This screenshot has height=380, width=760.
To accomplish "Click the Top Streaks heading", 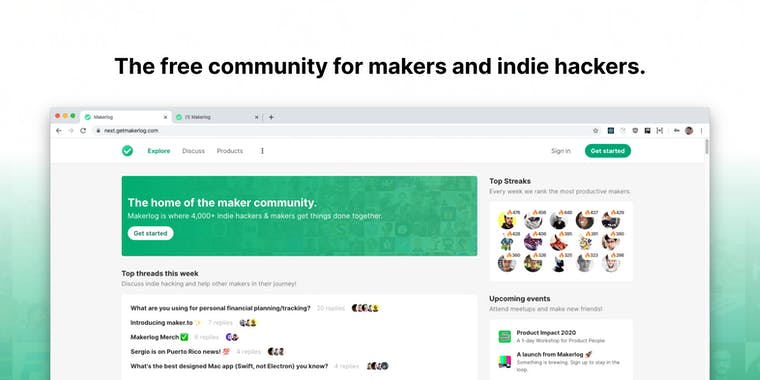I will (510, 181).
